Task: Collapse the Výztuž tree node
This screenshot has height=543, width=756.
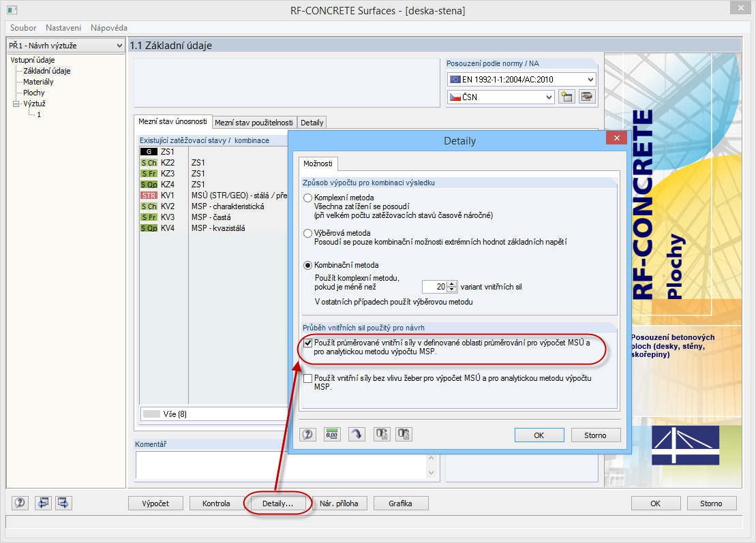Action: click(x=16, y=104)
